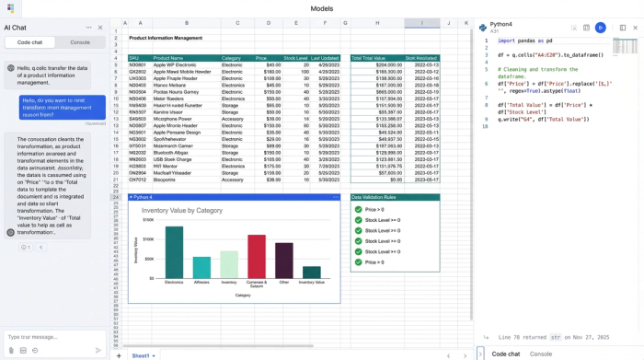Click the Python logo icon in code editor header
Screen dimensions: 644x360
483,28
